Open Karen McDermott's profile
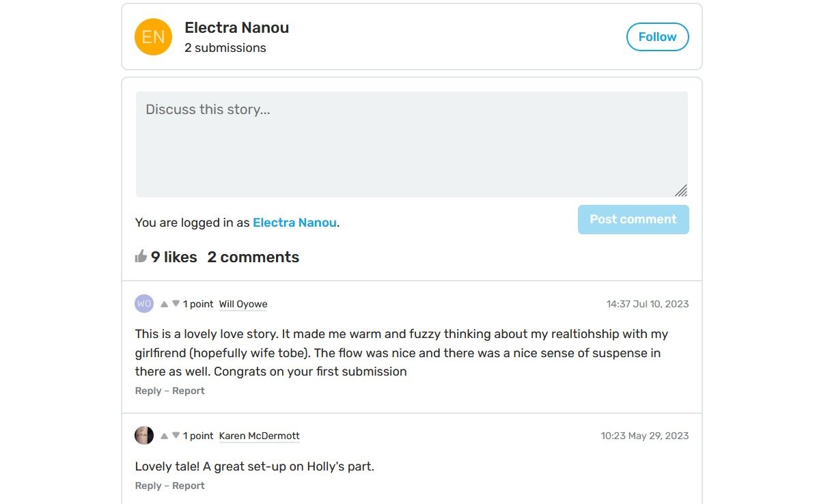 (x=259, y=435)
